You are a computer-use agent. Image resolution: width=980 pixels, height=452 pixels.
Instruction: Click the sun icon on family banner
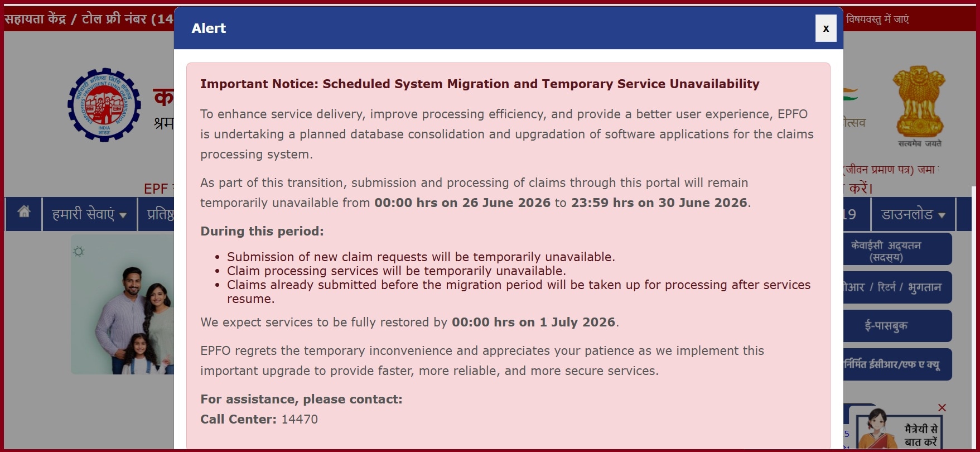click(79, 252)
